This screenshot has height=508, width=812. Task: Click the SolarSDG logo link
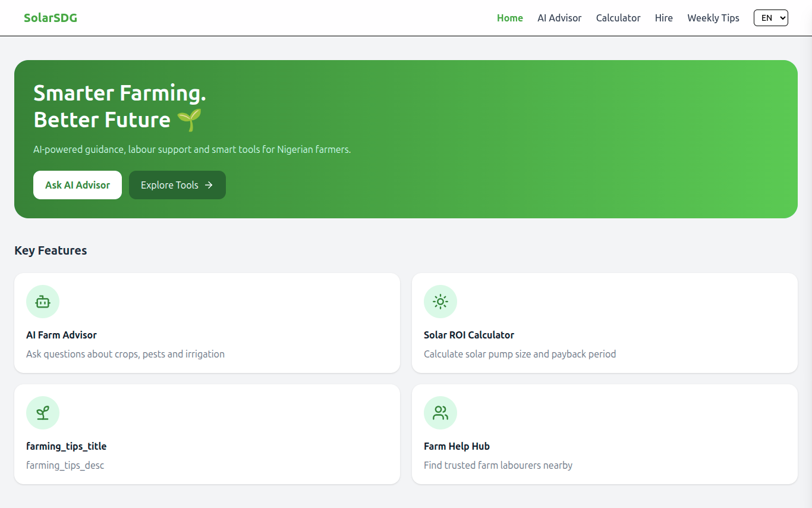(x=51, y=18)
